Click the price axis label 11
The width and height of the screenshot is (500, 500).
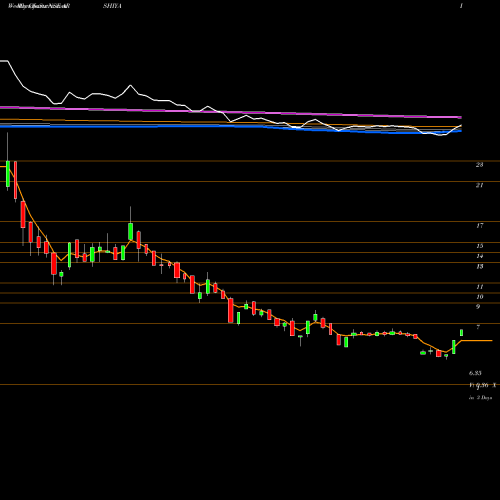[479, 287]
